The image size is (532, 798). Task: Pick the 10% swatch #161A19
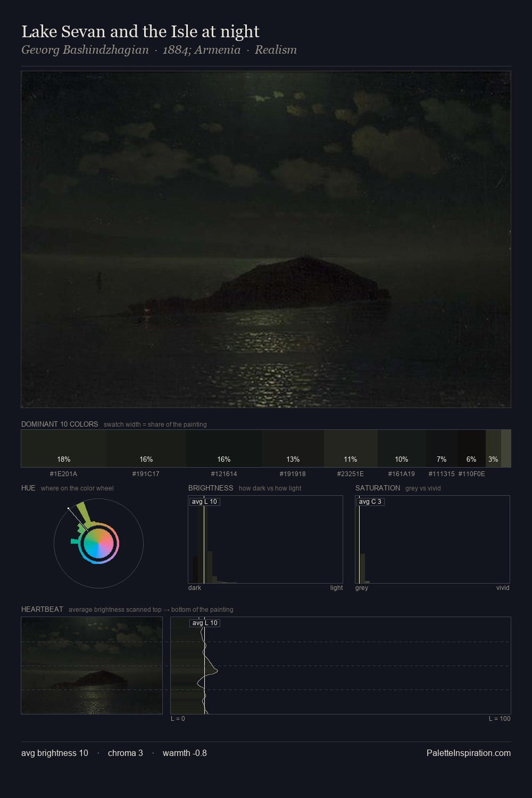pyautogui.click(x=402, y=448)
